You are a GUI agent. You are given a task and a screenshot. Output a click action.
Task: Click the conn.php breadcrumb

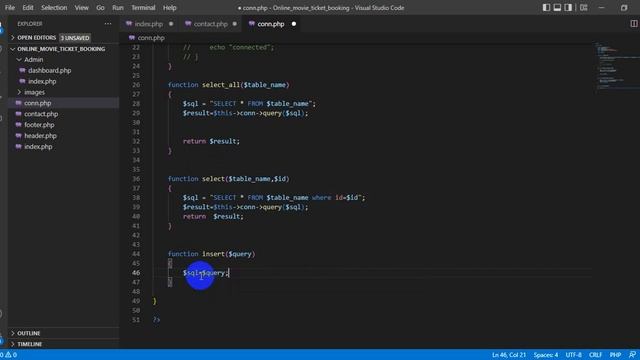[151, 38]
